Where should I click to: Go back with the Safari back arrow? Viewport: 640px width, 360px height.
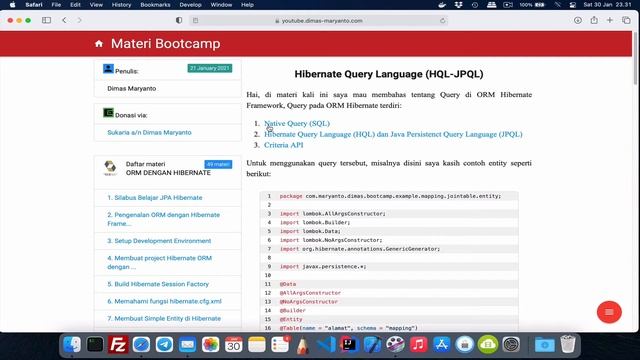pos(64,20)
